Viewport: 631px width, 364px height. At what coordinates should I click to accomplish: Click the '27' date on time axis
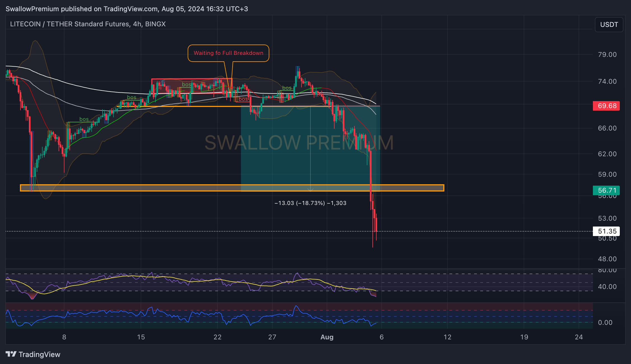[272, 337]
